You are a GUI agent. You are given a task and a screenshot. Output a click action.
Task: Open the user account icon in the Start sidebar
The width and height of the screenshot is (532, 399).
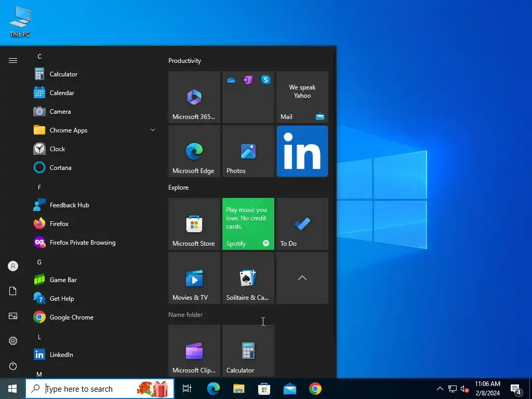[13, 266]
